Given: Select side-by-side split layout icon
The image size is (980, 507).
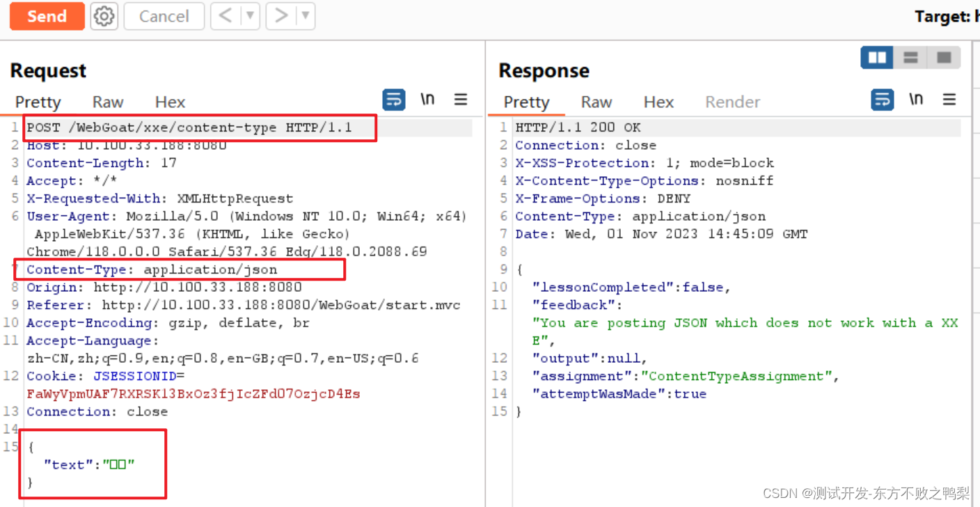Looking at the screenshot, I should [x=877, y=58].
